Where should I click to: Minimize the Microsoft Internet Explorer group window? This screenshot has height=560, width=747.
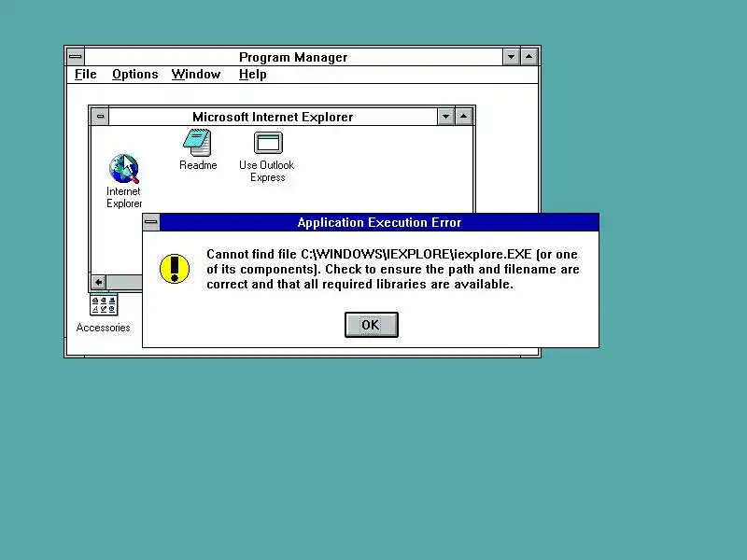tap(446, 116)
